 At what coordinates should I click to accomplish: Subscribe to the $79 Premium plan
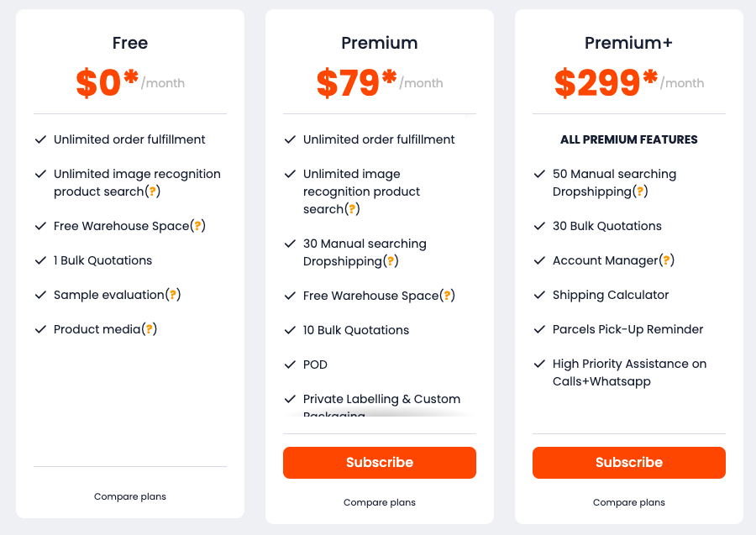pos(380,463)
